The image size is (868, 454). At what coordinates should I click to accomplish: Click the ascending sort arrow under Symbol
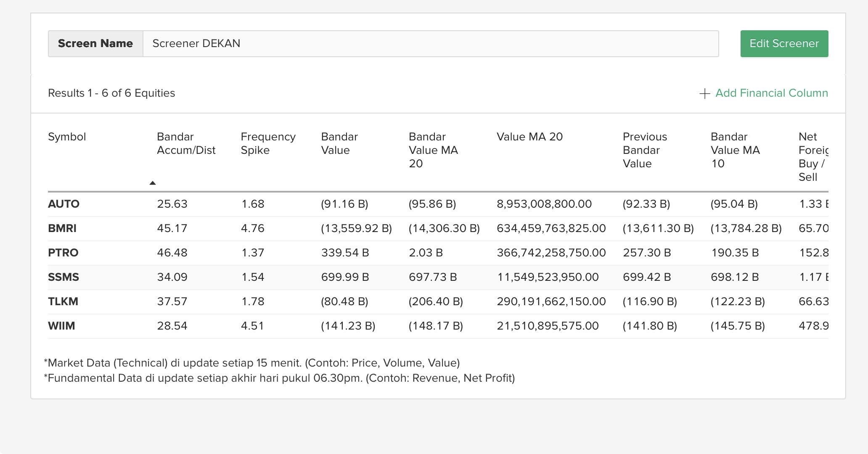pyautogui.click(x=153, y=183)
